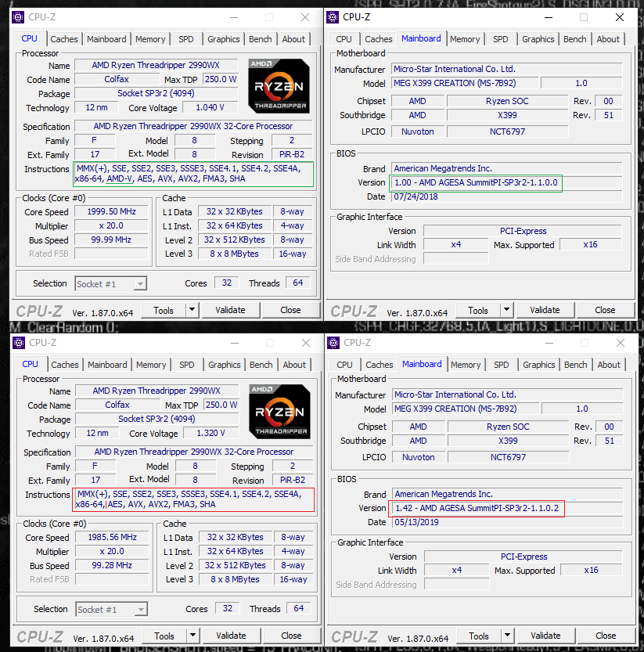Open Memory tab in bottom-right window
Image resolution: width=644 pixels, height=652 pixels.
click(466, 365)
